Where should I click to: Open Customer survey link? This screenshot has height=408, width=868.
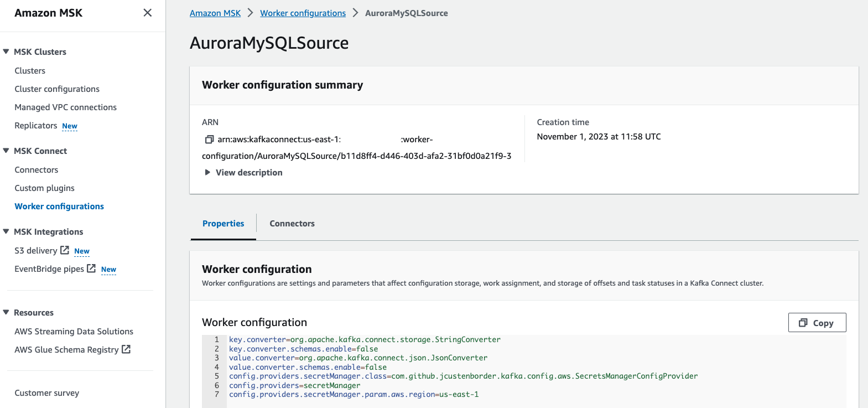47,393
